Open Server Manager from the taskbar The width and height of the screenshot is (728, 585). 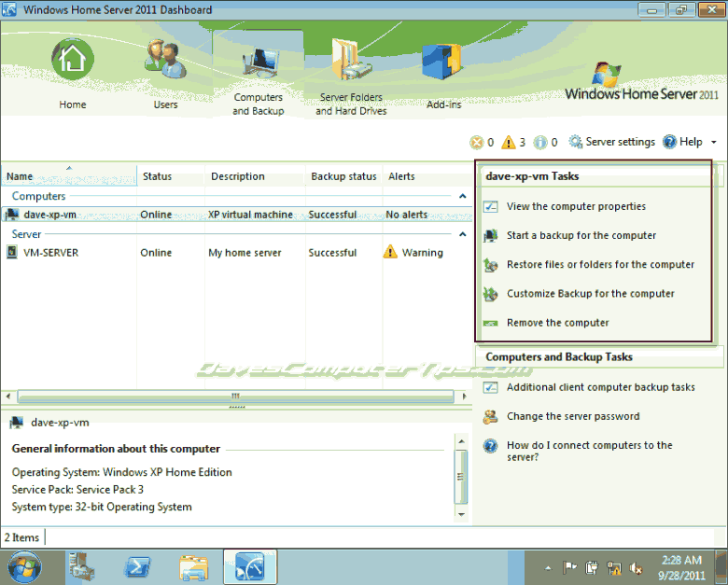tap(82, 566)
